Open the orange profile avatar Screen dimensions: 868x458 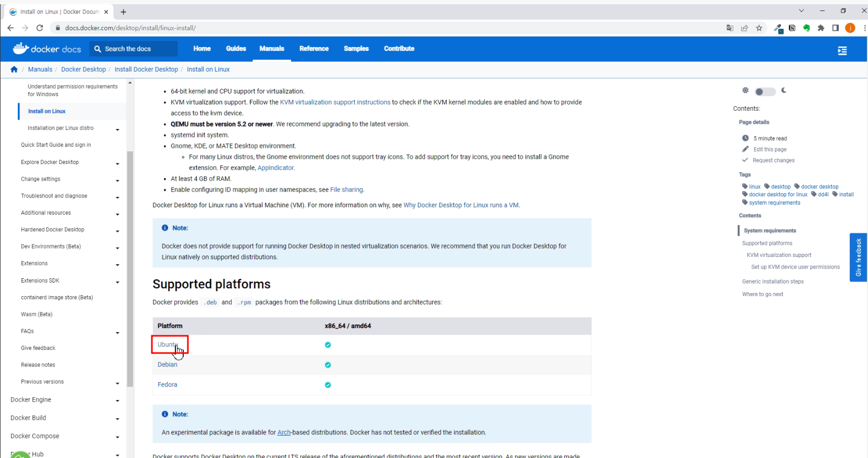tap(850, 28)
